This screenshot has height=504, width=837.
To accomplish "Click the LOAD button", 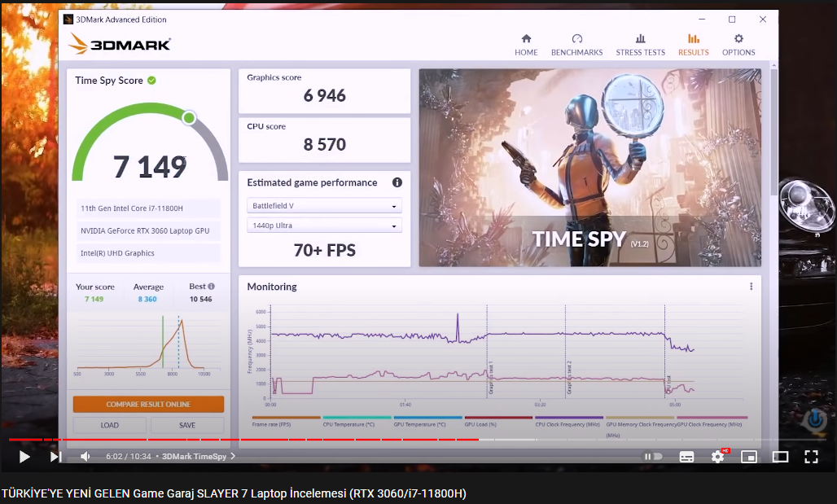I will [109, 425].
